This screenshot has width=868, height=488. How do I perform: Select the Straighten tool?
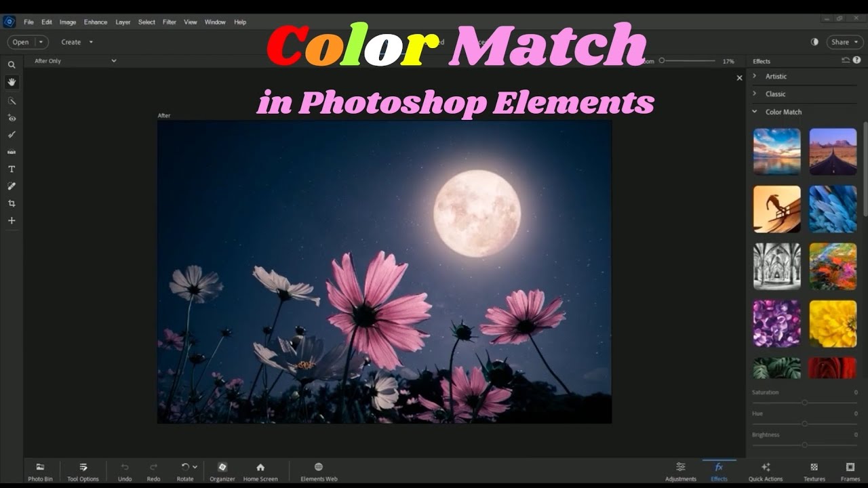pos(12,152)
